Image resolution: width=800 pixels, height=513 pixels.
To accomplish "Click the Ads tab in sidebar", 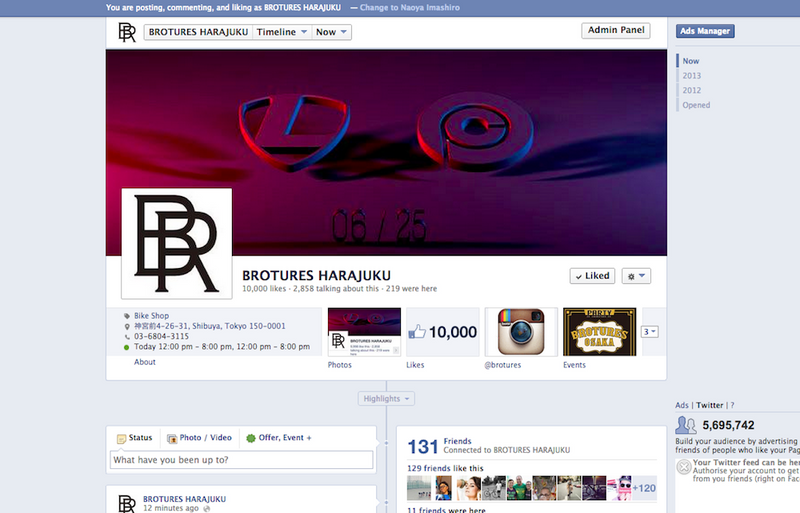I will pyautogui.click(x=682, y=405).
